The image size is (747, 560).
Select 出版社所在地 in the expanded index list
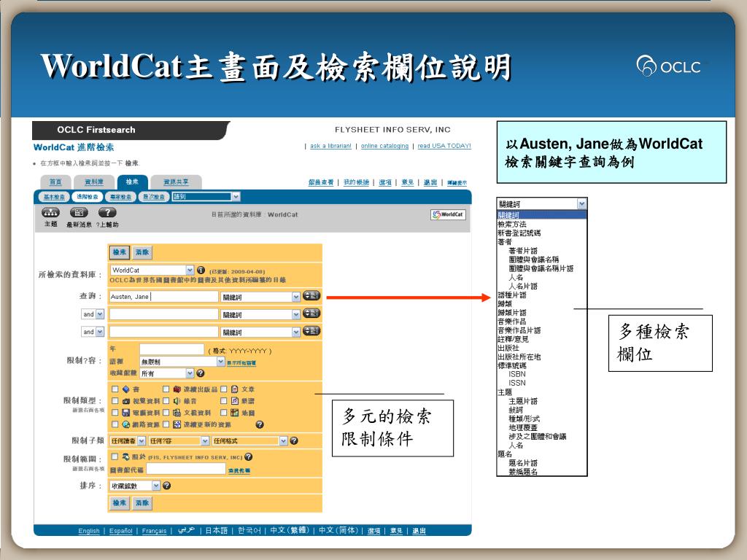coord(519,357)
